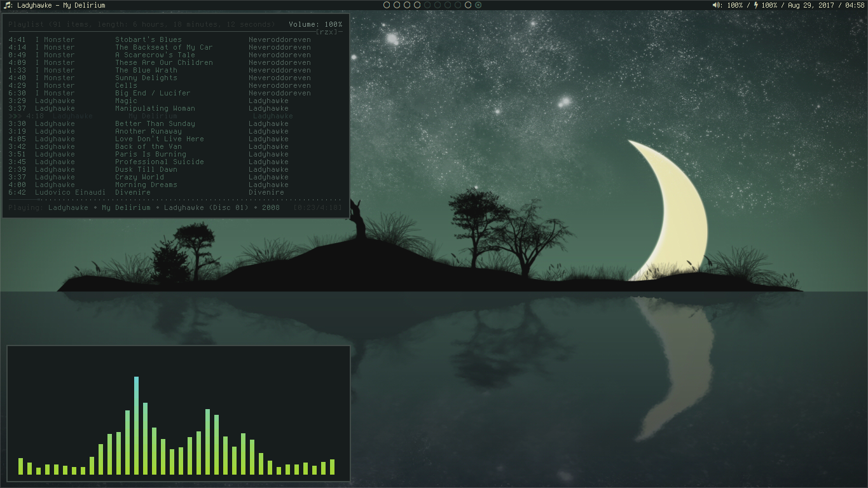Click the Playlist header with 91 items
Image resolution: width=868 pixels, height=488 pixels.
[x=142, y=24]
